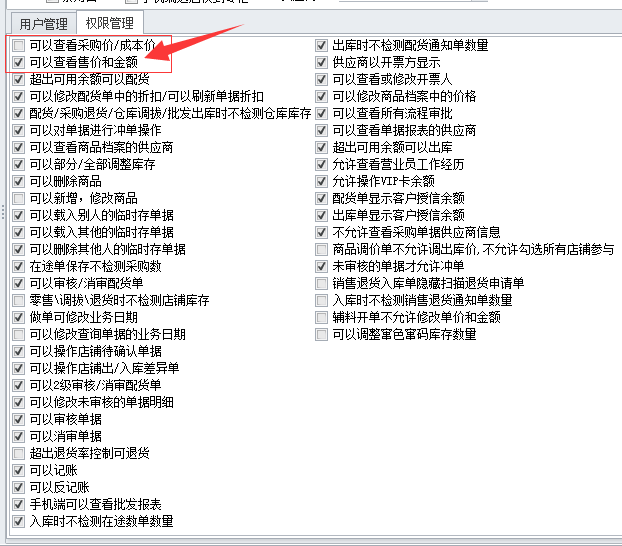Image resolution: width=622 pixels, height=546 pixels.
Task: Check 可以新增,修改商品 permission
Action: [18, 198]
